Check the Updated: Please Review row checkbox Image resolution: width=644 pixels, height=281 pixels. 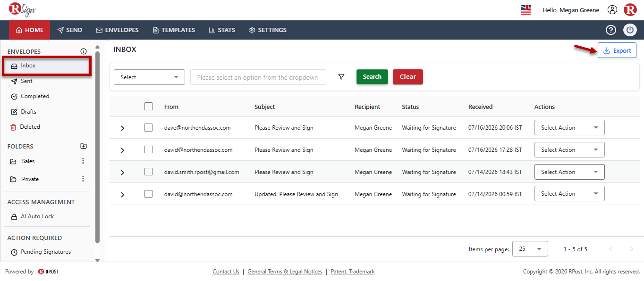[149, 194]
